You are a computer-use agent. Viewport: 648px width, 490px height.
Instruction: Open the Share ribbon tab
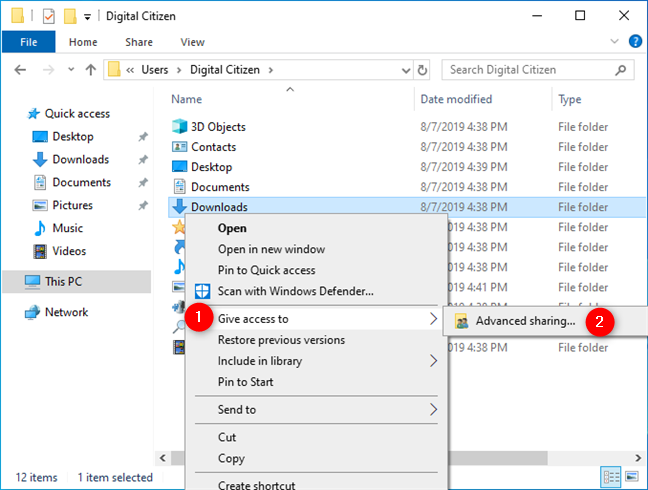point(139,42)
